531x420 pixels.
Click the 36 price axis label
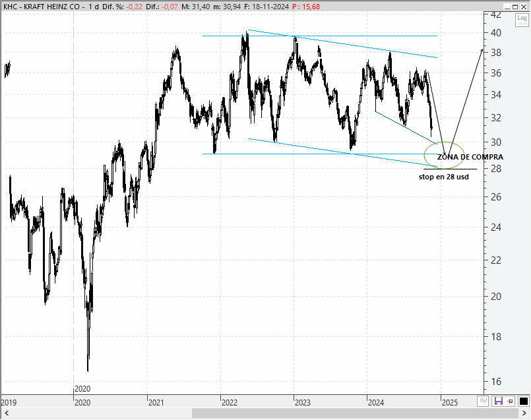pos(496,73)
